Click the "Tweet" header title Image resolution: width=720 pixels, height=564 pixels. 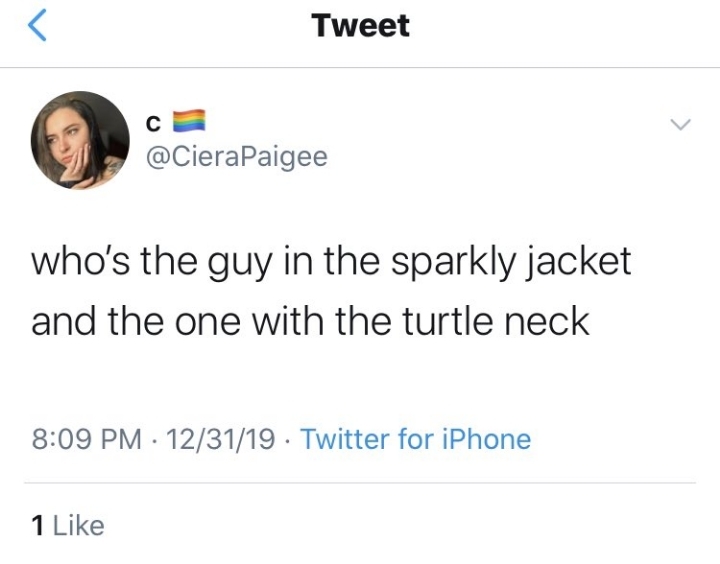[360, 26]
